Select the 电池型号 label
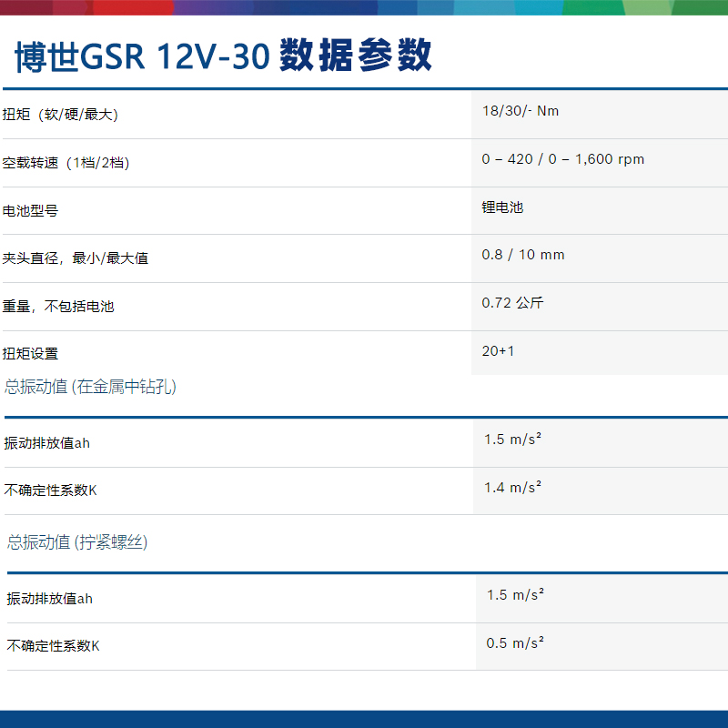This screenshot has width=728, height=728. [30, 211]
